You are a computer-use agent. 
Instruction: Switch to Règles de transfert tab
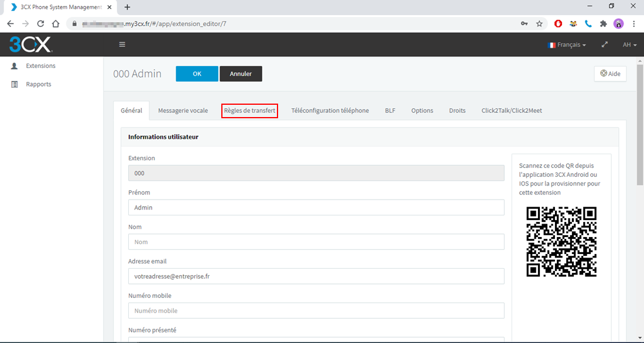click(249, 111)
